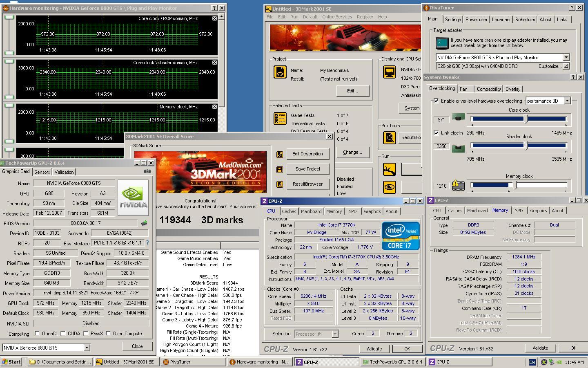The height and width of the screenshot is (368, 588).
Task: Open the Windows Start menu
Action: click(x=11, y=362)
